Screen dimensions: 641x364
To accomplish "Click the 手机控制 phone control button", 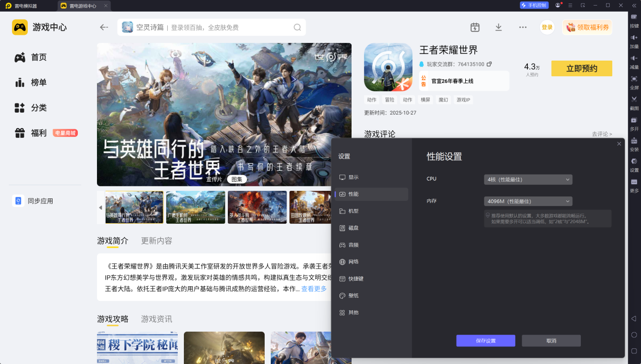I will coord(534,5).
